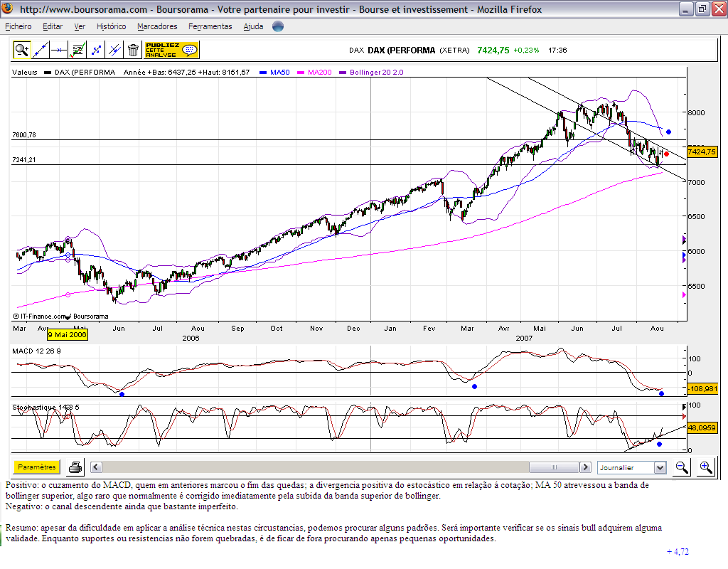Image resolution: width=728 pixels, height=569 pixels.
Task: Open the Ver menu
Action: (80, 26)
